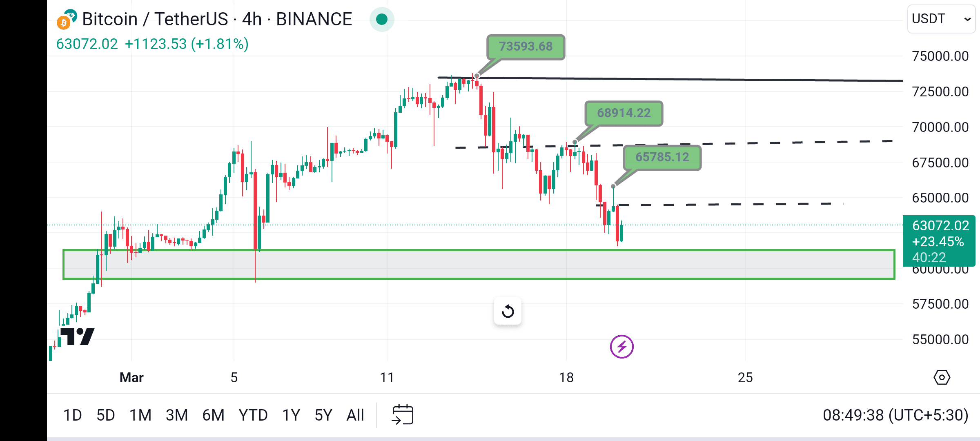Viewport: 980px width, 441px height.
Task: Click the 68914.22 price callout label
Action: 624,113
